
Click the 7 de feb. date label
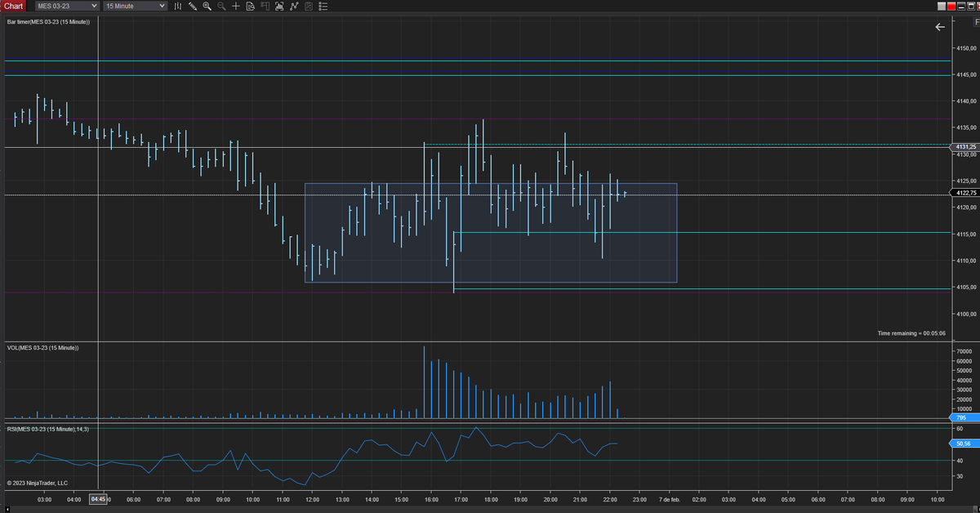coord(669,498)
